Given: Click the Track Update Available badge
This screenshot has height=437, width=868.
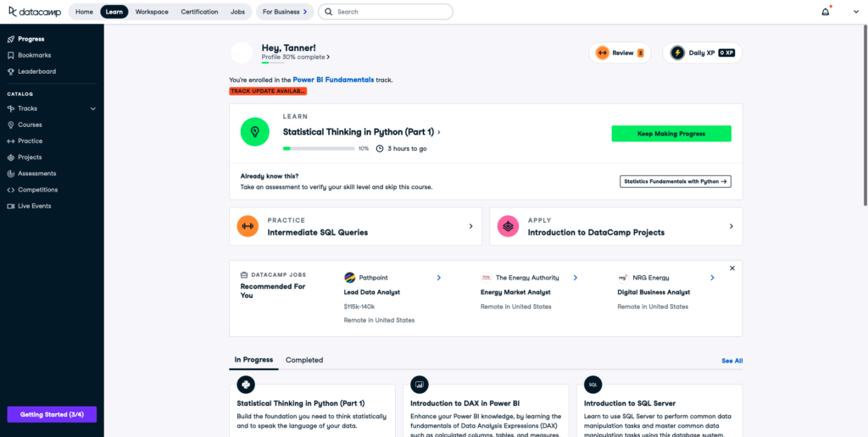Looking at the screenshot, I should click(x=268, y=91).
